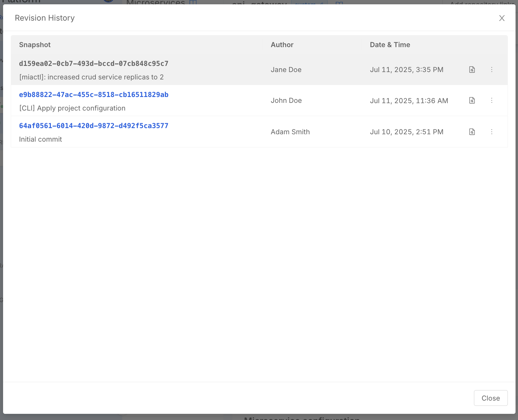Open snapshot e9b88822-47ac-455c-8518-cb16511829ab link
The width and height of the screenshot is (518, 420).
tap(94, 95)
